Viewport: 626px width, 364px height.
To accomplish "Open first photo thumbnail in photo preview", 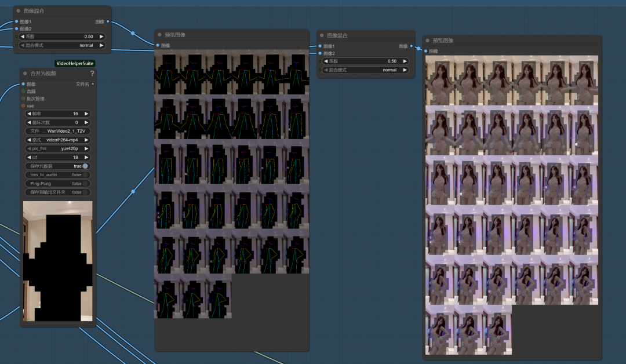I will click(439, 80).
